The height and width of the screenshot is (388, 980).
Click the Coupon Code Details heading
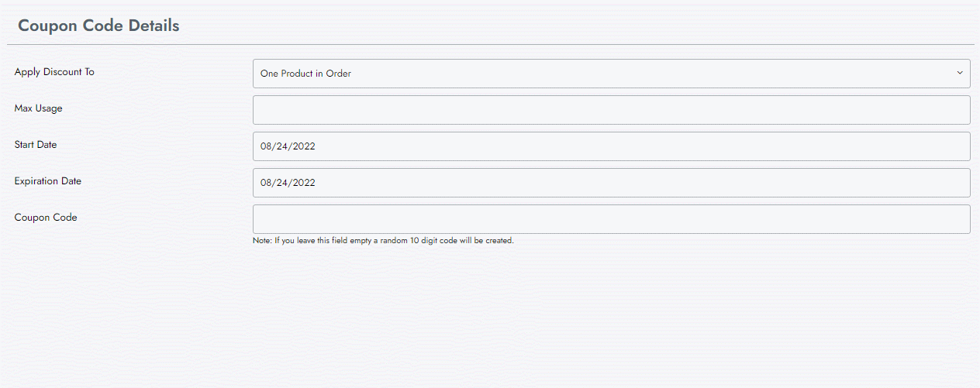coord(98,26)
